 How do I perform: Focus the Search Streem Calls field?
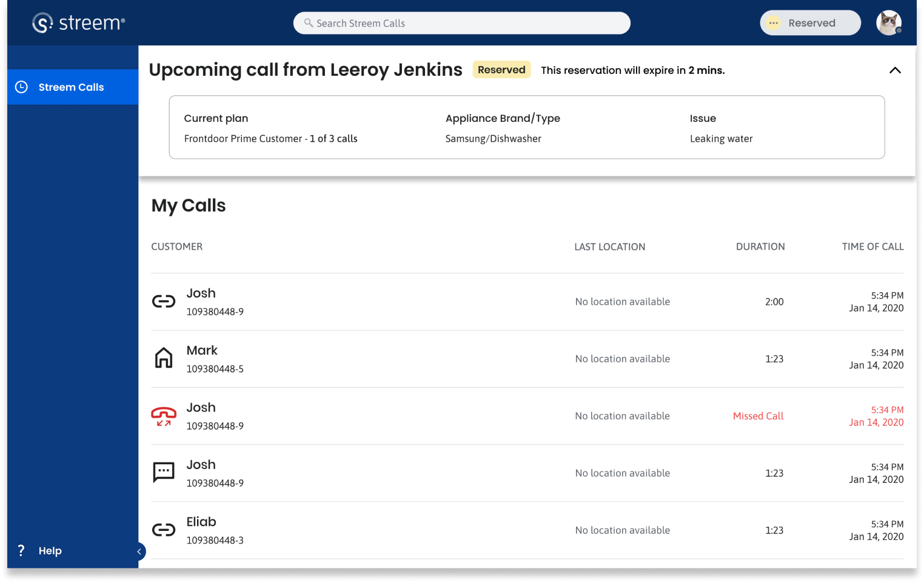coord(462,23)
